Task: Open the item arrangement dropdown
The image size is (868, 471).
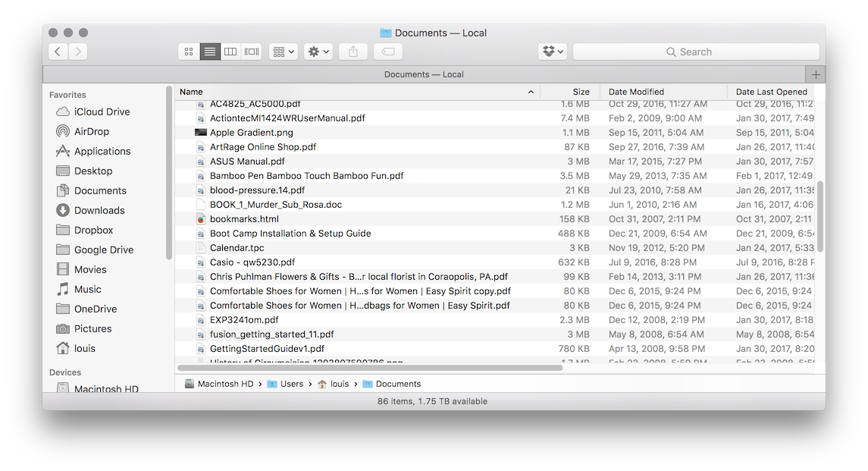Action: click(x=283, y=51)
